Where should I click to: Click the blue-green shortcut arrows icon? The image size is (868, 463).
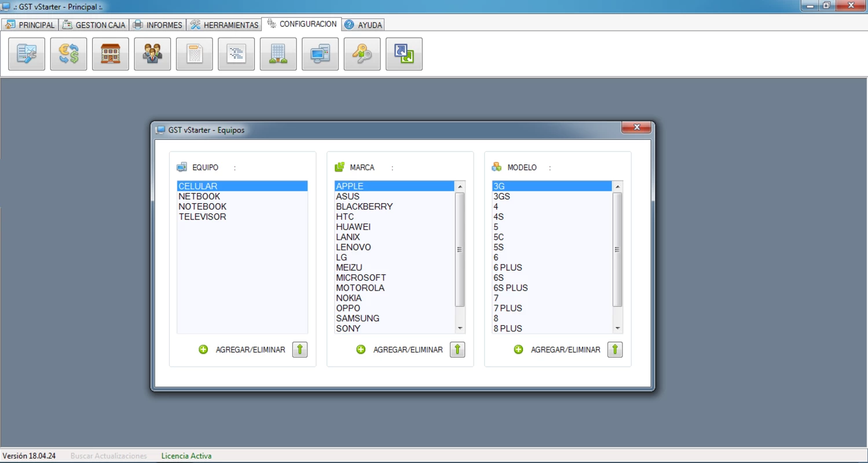[404, 54]
